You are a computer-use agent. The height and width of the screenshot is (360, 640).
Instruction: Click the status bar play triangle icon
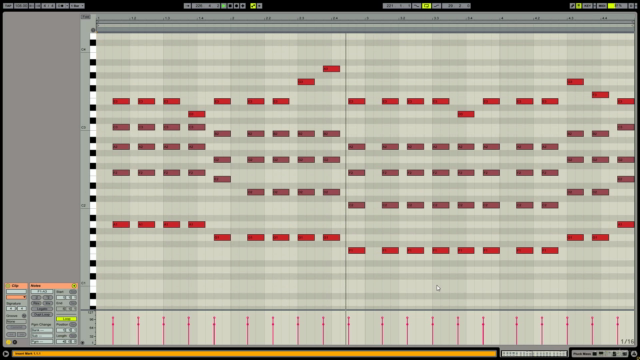click(6, 354)
